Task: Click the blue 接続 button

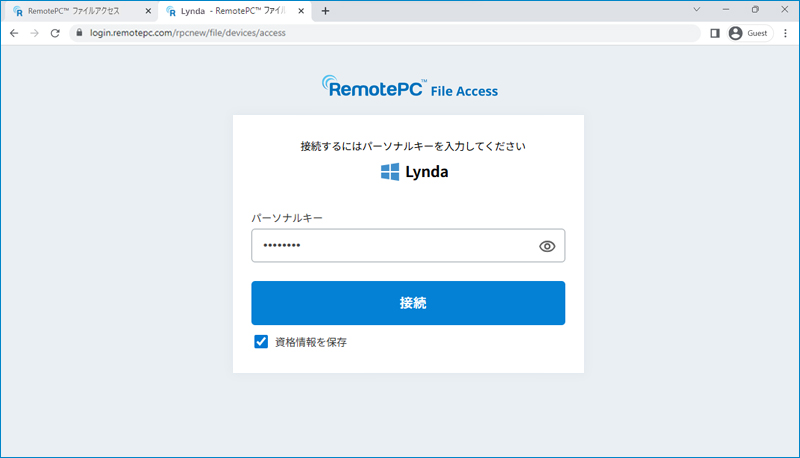Action: [x=408, y=303]
